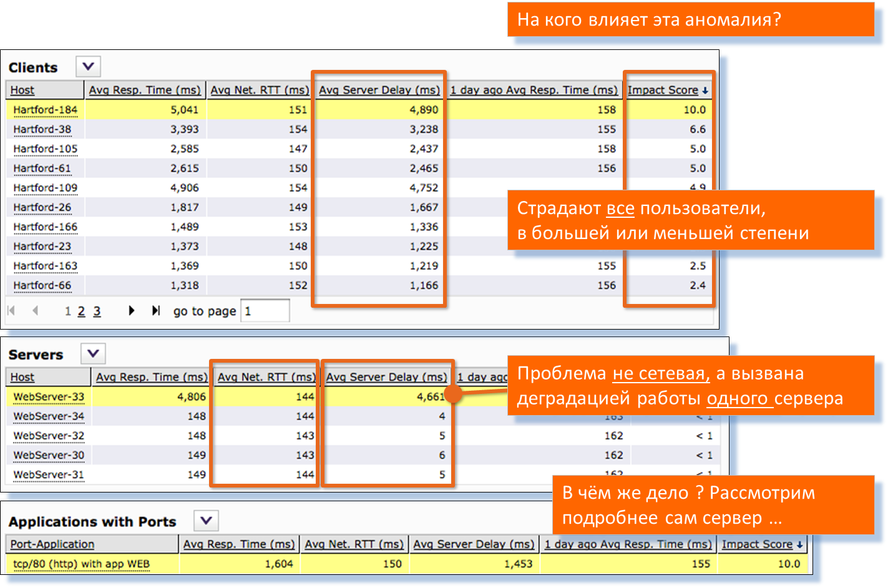Sort Clients by Avg Resp. Time

click(145, 90)
